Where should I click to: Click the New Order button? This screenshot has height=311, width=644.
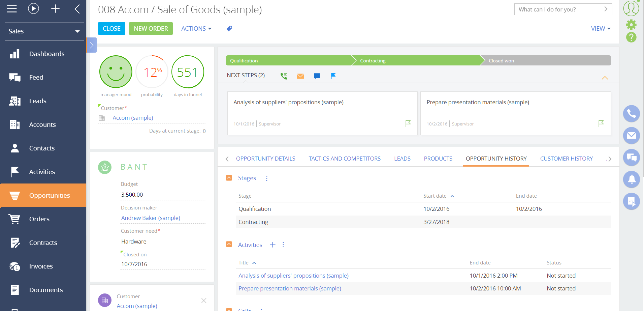coord(151,29)
